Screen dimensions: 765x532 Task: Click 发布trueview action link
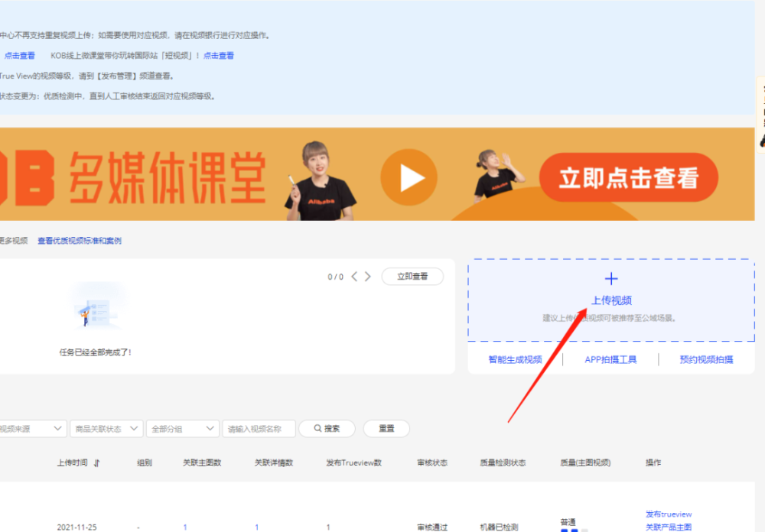click(x=669, y=514)
